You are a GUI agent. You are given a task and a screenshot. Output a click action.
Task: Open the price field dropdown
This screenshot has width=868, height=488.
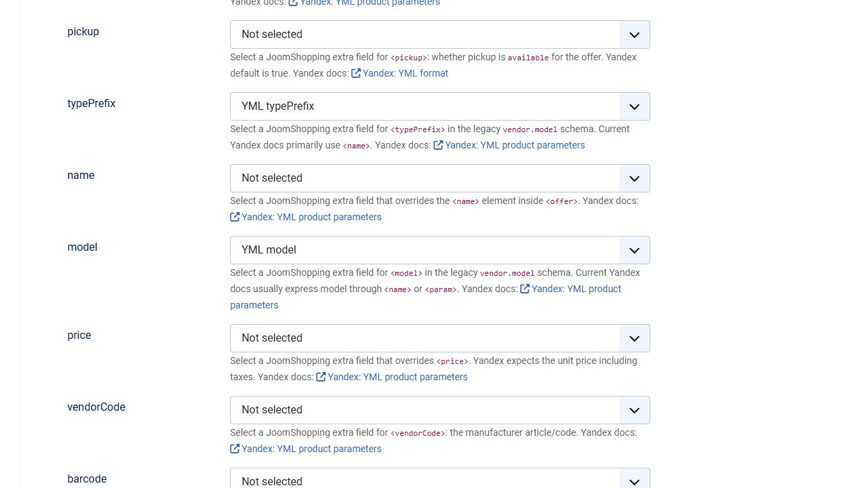click(439, 338)
